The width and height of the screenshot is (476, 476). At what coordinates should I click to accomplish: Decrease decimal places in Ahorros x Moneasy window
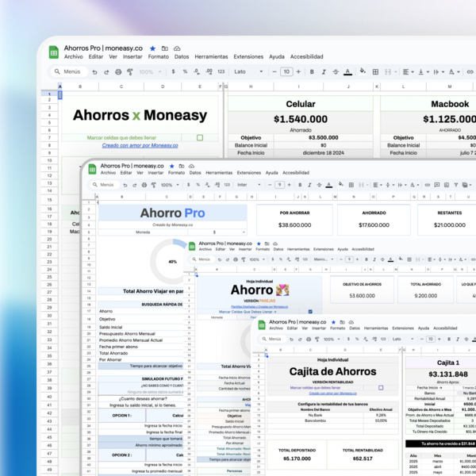point(197,71)
